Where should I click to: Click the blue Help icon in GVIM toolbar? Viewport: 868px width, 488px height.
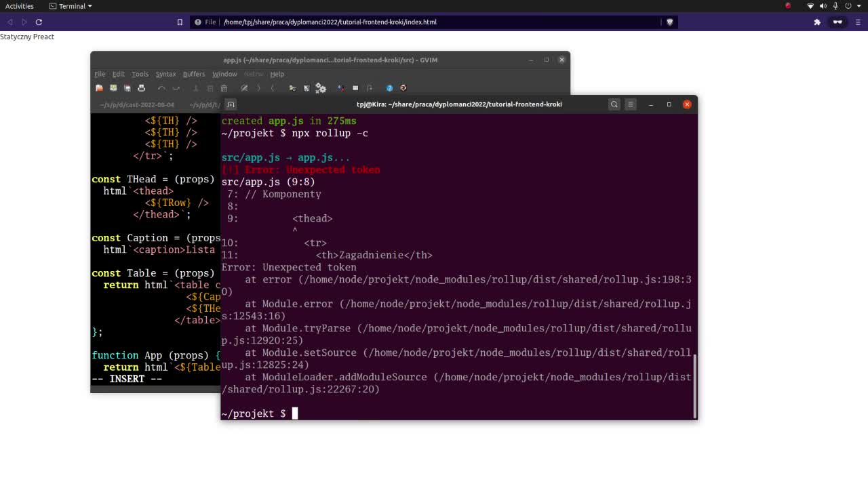point(389,88)
